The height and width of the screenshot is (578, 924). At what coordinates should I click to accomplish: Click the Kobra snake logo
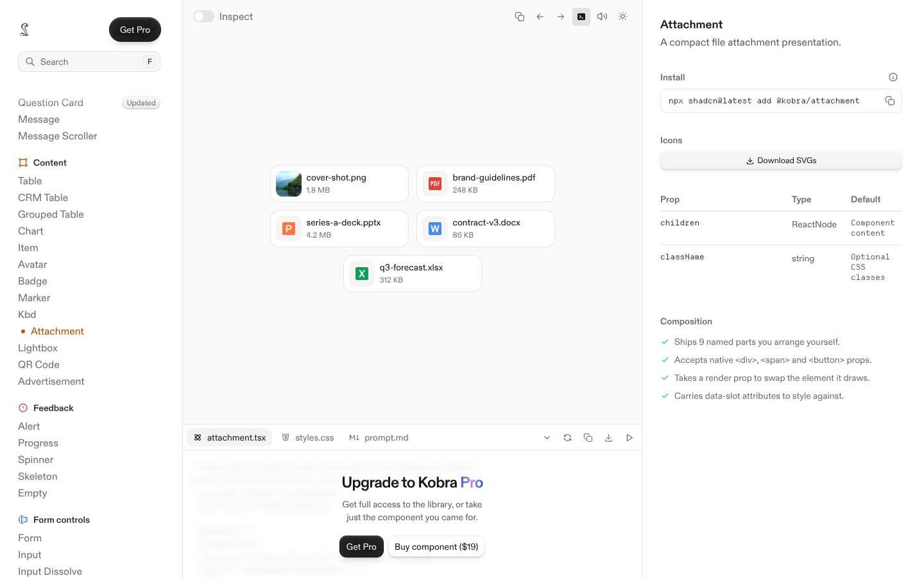[24, 30]
